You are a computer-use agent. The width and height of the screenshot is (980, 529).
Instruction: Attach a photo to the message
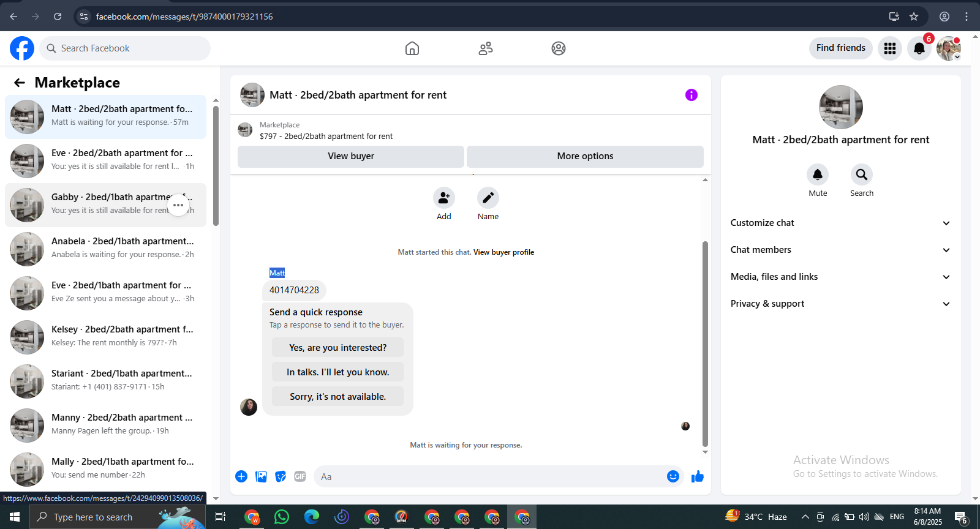click(x=261, y=476)
